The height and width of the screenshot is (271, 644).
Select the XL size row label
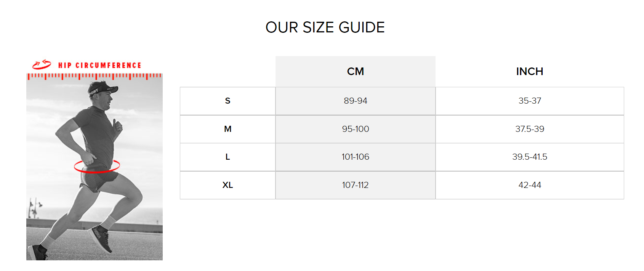click(x=227, y=185)
